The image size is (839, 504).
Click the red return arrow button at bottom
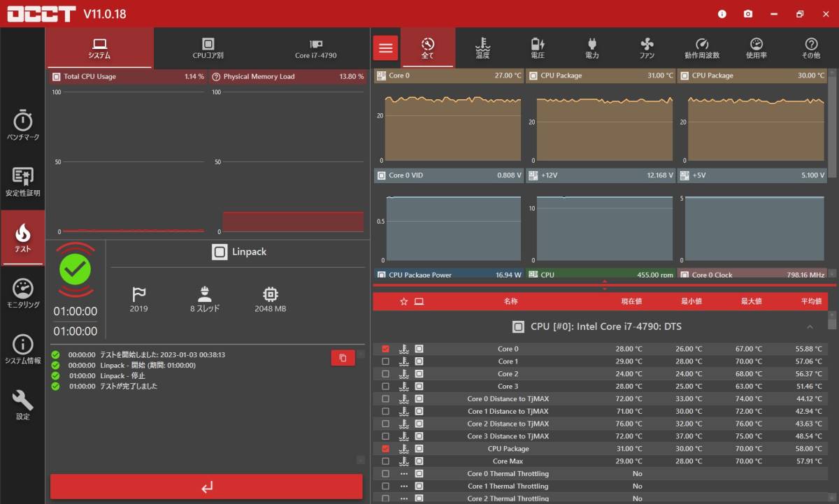206,487
